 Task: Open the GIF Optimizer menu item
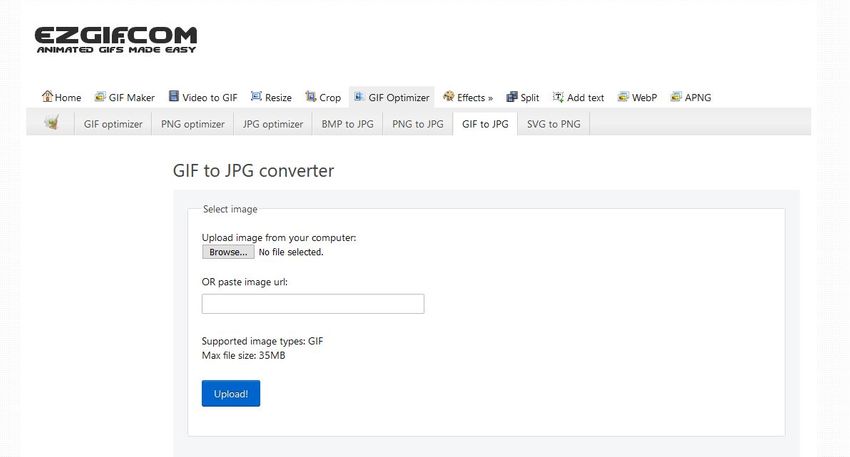coord(398,98)
